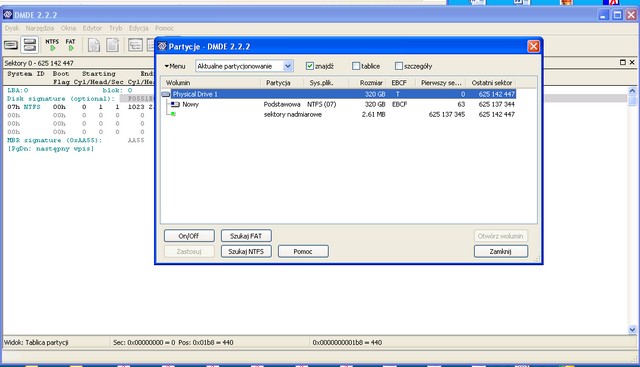Viewport: 640px width, 367px height.
Task: Open the Okna menu
Action: pyautogui.click(x=68, y=28)
